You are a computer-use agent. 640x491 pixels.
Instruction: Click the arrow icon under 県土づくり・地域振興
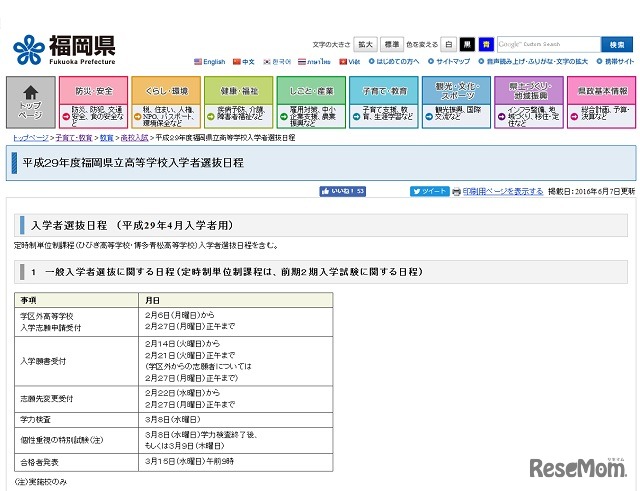502,116
